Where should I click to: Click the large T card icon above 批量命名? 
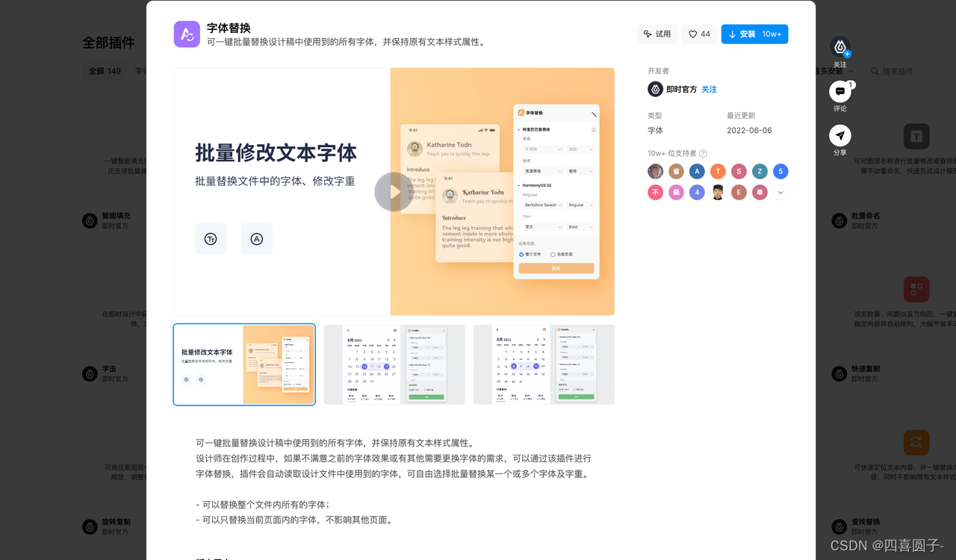tap(916, 137)
